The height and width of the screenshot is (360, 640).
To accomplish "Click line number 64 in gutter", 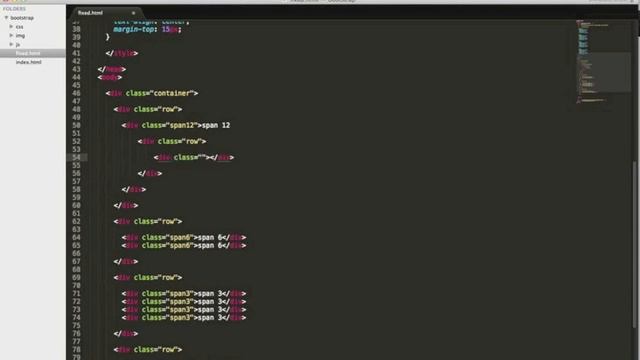I will [x=76, y=237].
